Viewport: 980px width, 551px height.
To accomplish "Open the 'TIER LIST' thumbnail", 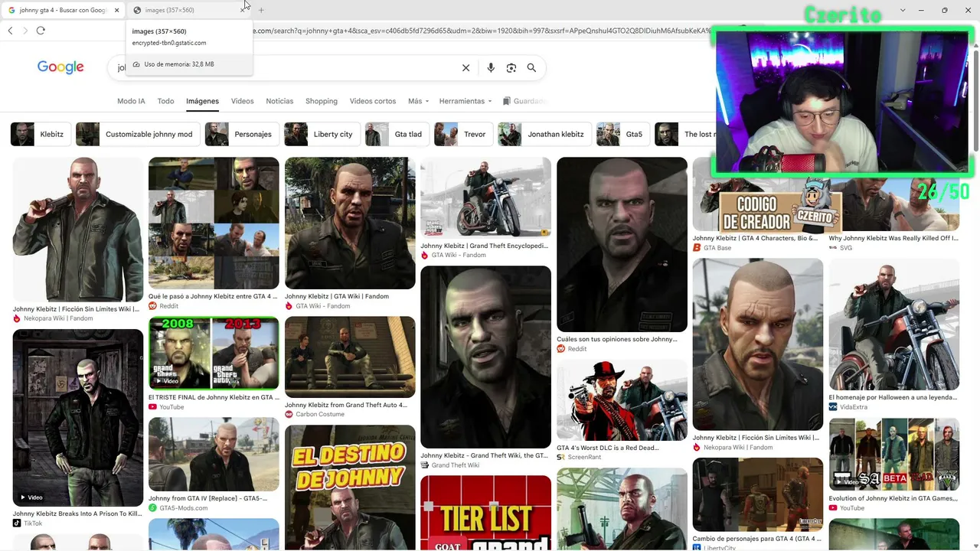I will 485,514.
